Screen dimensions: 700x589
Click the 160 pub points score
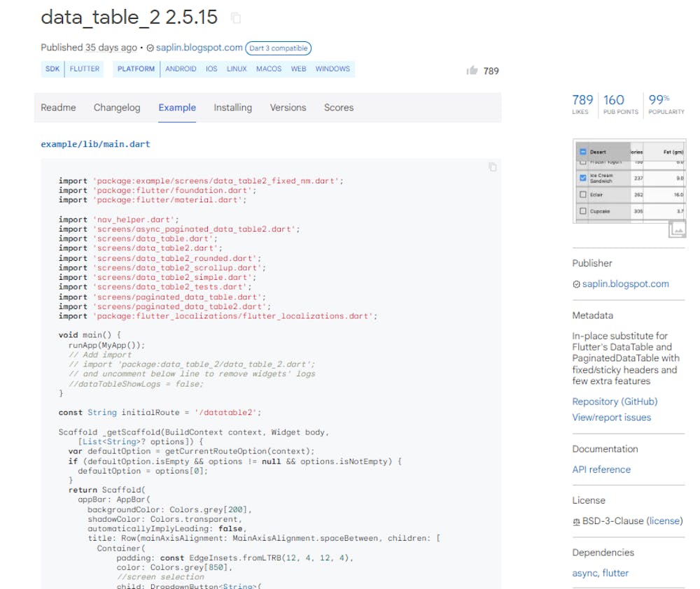coord(620,104)
